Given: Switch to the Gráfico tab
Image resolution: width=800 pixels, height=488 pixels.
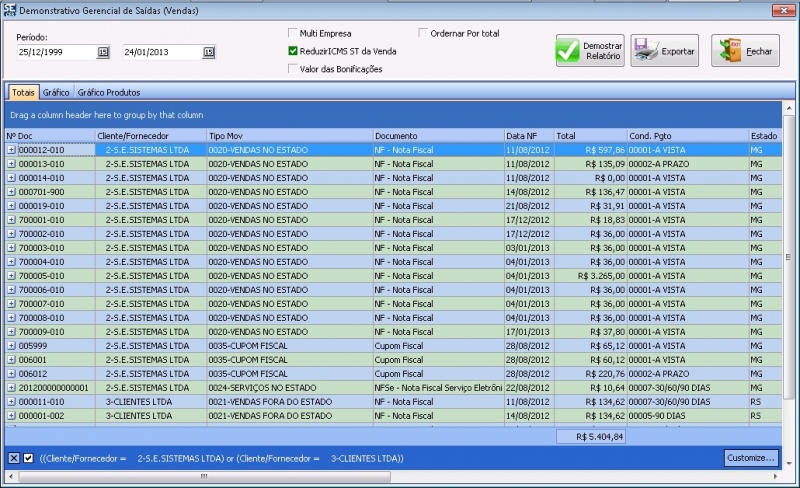Looking at the screenshot, I should tap(56, 92).
